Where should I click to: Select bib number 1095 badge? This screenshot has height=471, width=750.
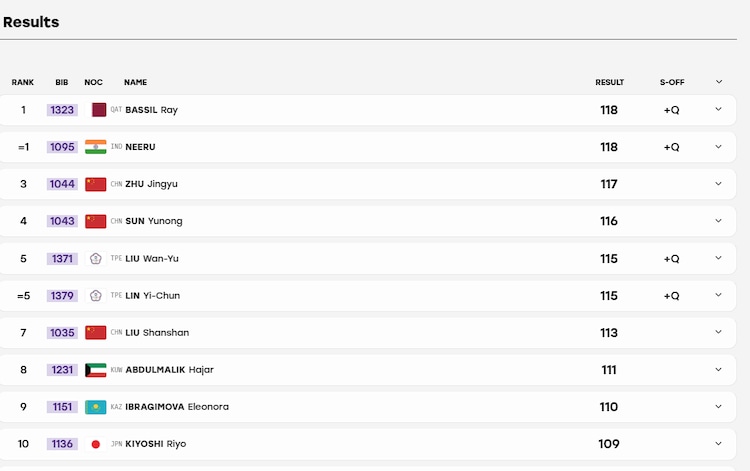(x=62, y=147)
